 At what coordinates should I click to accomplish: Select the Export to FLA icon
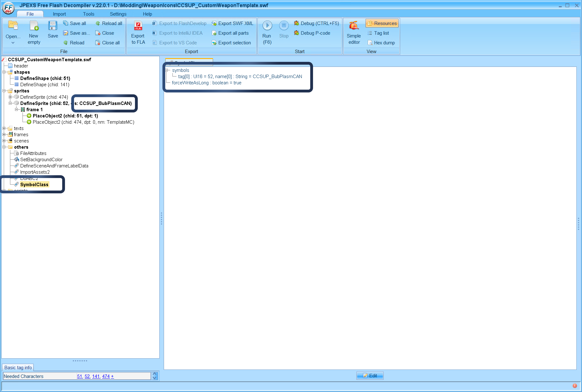[137, 31]
